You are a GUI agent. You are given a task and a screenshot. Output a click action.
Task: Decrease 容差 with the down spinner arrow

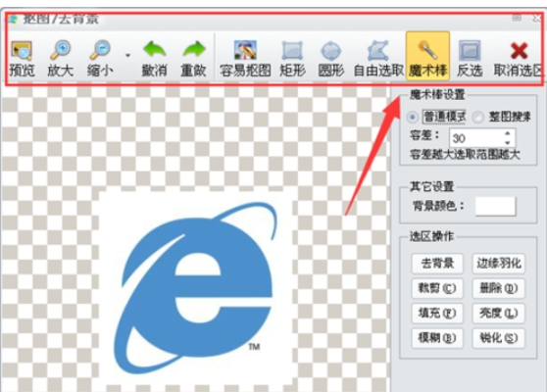[x=508, y=143]
